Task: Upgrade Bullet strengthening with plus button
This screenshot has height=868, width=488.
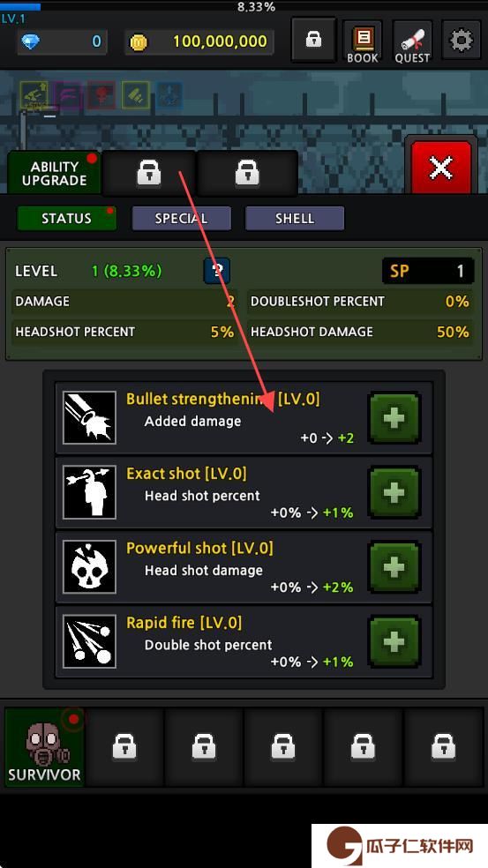Action: [x=394, y=418]
